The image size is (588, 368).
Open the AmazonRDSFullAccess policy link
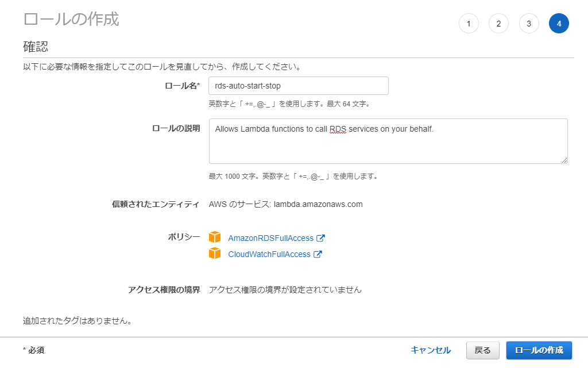point(271,238)
